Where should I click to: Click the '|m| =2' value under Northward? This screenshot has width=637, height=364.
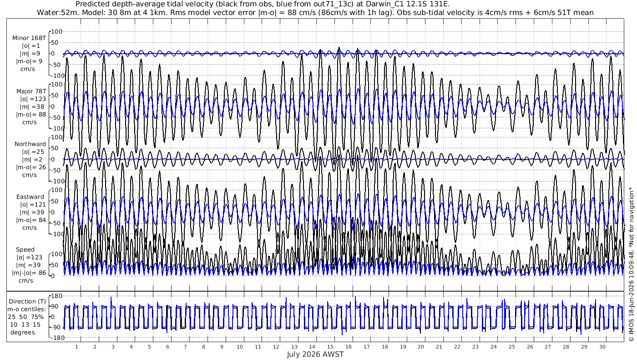click(33, 159)
